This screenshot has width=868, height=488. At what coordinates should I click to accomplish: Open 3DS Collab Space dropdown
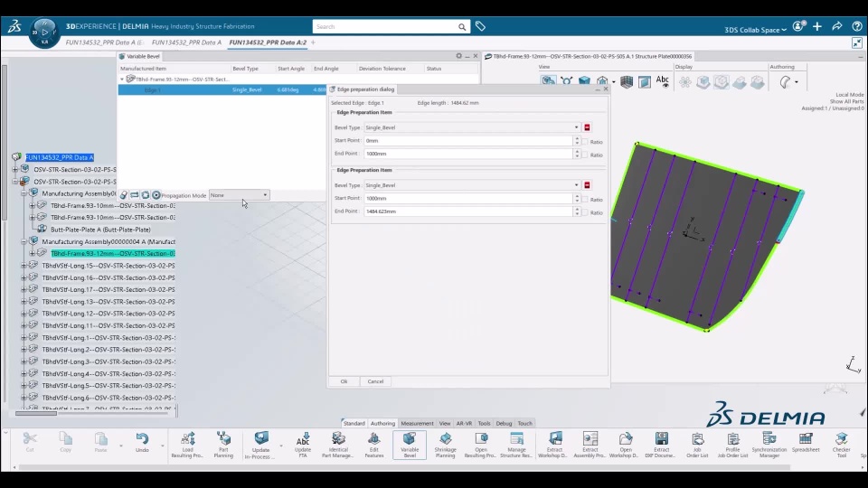[755, 30]
